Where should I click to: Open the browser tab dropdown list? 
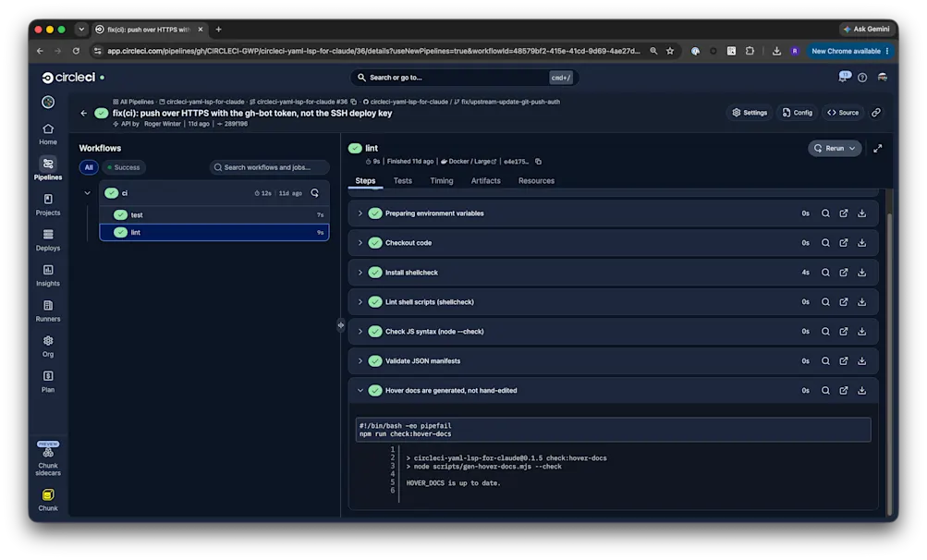point(81,29)
